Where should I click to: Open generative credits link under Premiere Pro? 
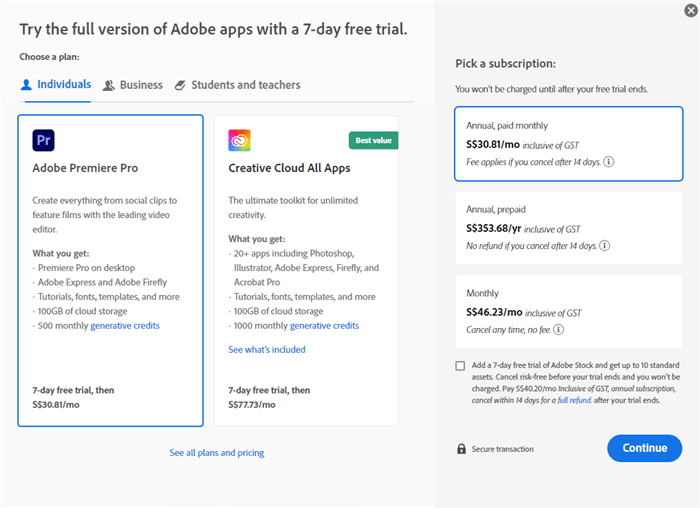click(x=125, y=326)
